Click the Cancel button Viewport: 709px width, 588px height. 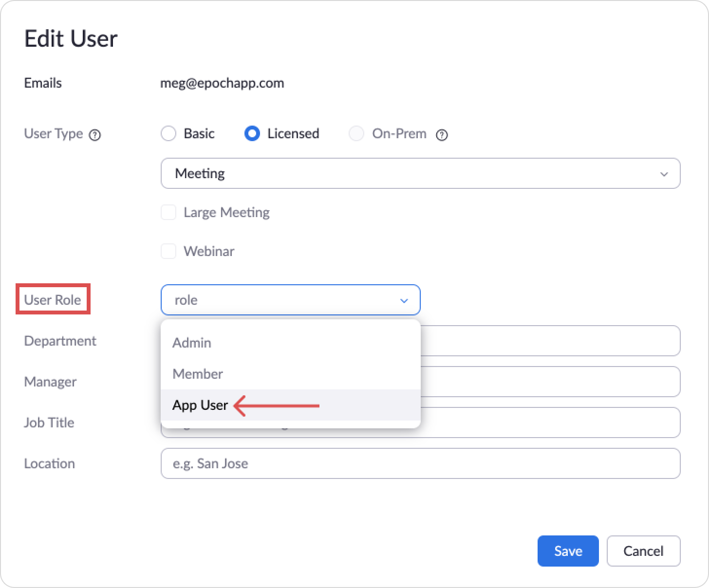pyautogui.click(x=643, y=551)
